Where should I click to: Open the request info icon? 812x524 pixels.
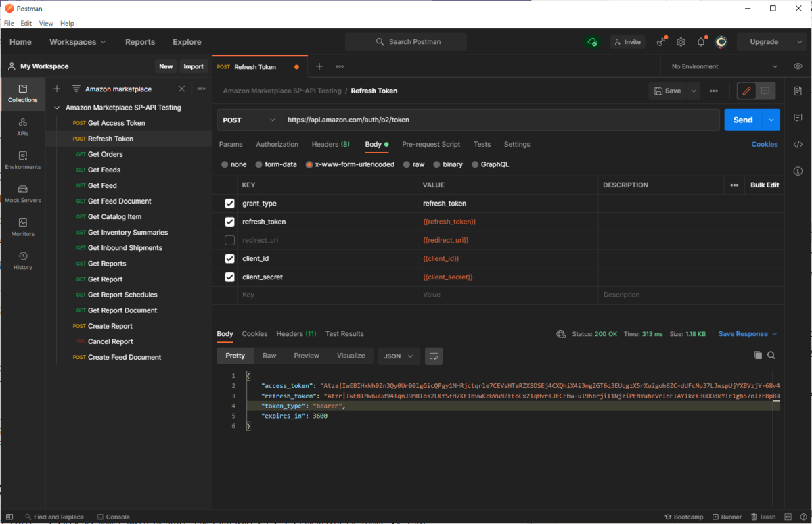click(x=798, y=171)
